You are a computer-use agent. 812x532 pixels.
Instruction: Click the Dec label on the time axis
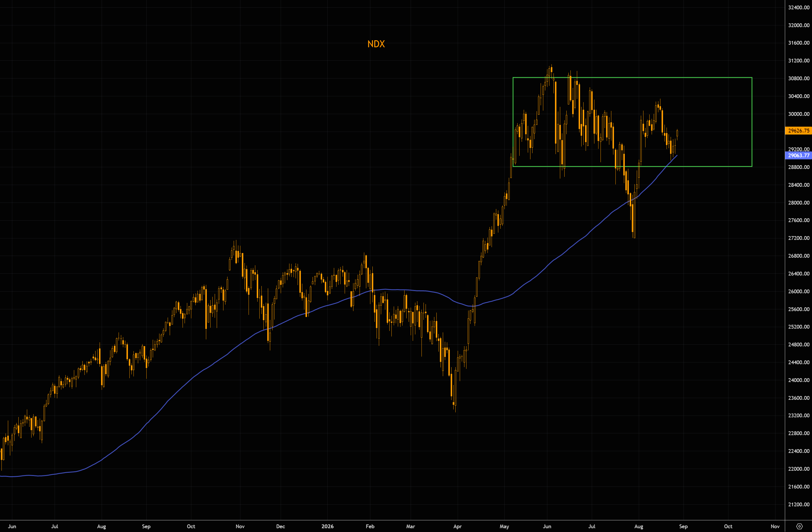tap(280, 526)
